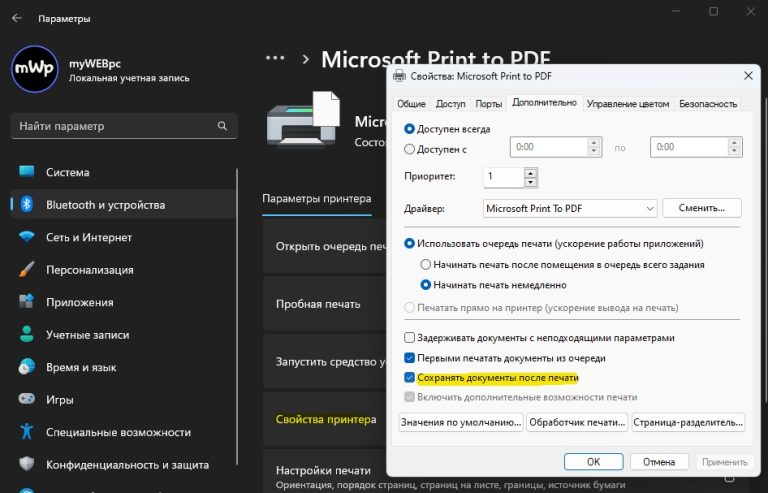Click the Значения по умолчанию... button

click(x=461, y=423)
